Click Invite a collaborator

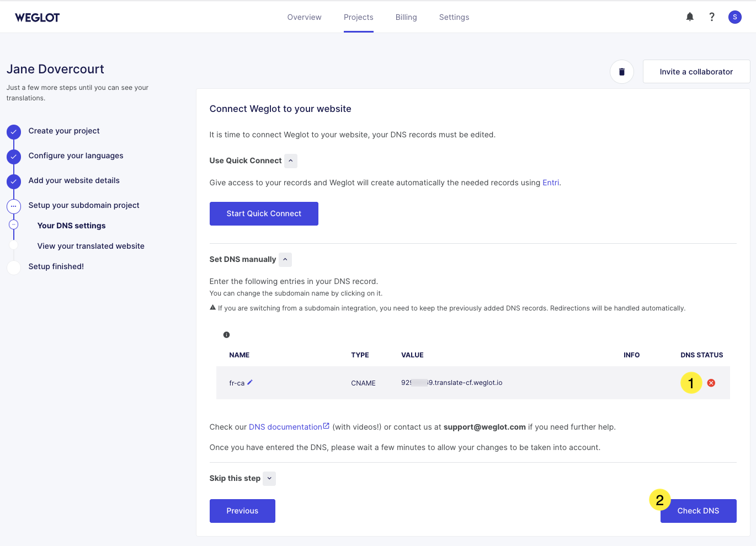click(x=696, y=72)
